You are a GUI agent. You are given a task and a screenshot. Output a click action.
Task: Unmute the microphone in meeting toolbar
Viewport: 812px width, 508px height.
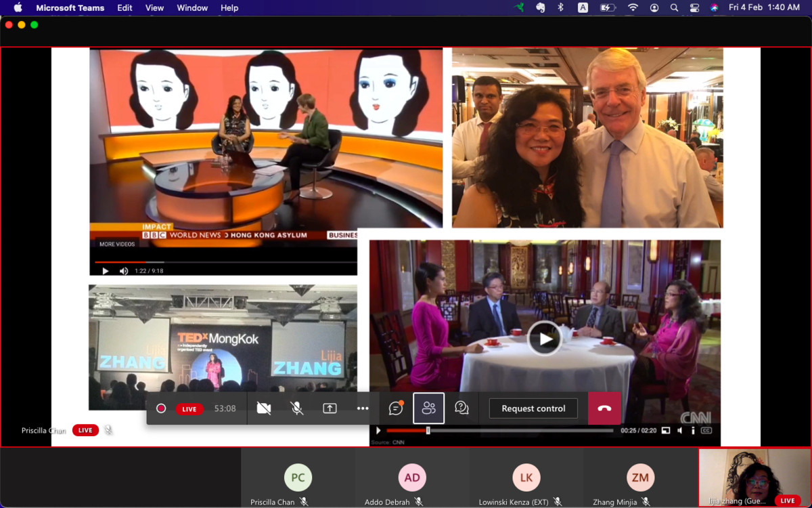[x=296, y=408]
